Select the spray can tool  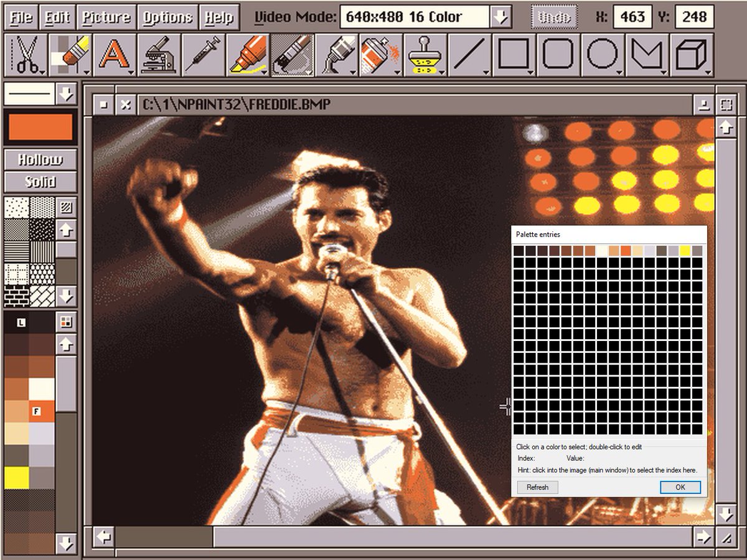[380, 55]
